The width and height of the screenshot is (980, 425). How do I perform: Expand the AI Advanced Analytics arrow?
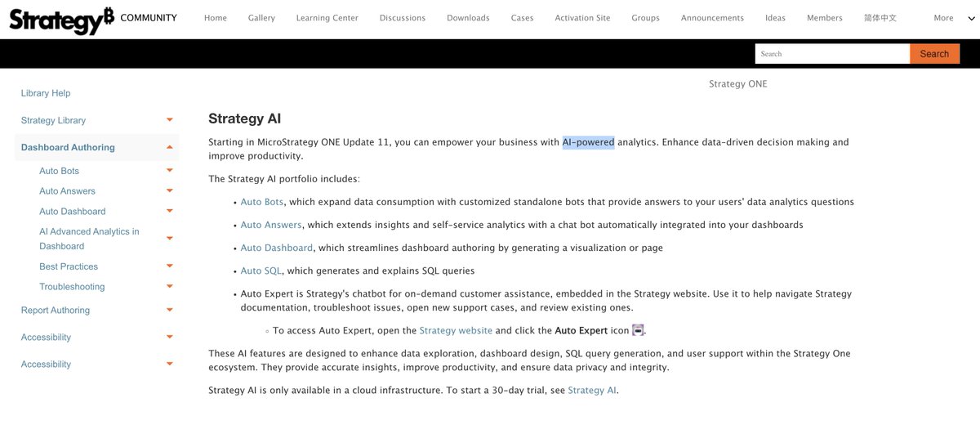(x=170, y=239)
